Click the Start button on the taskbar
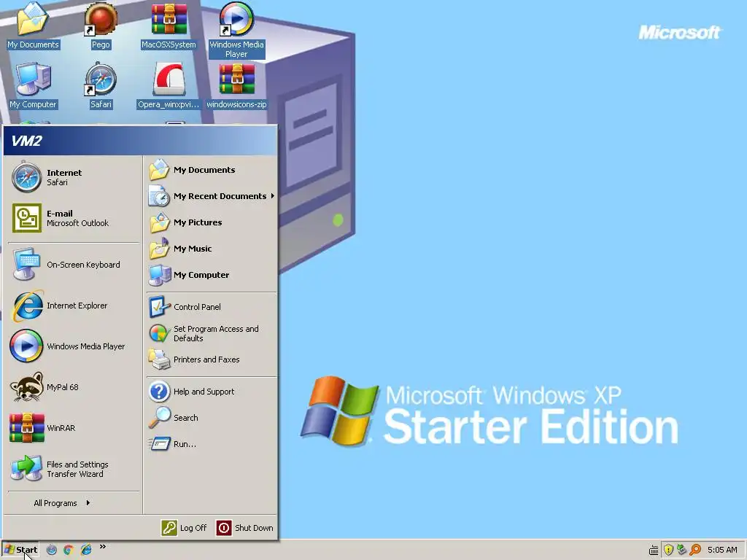Image resolution: width=747 pixels, height=560 pixels. [x=21, y=550]
